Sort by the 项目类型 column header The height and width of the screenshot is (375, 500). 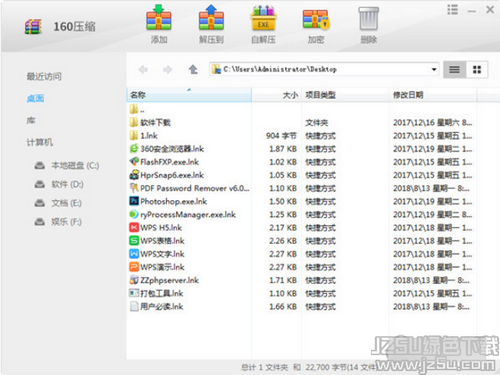point(345,95)
